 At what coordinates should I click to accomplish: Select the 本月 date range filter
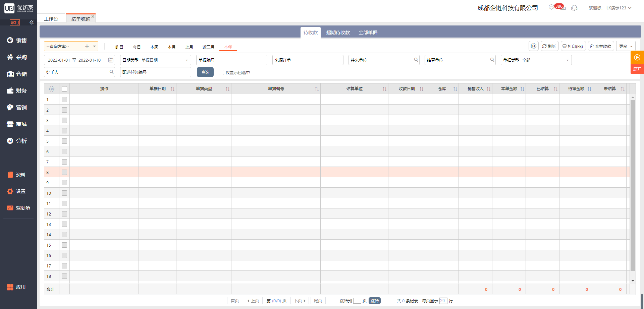tap(171, 47)
